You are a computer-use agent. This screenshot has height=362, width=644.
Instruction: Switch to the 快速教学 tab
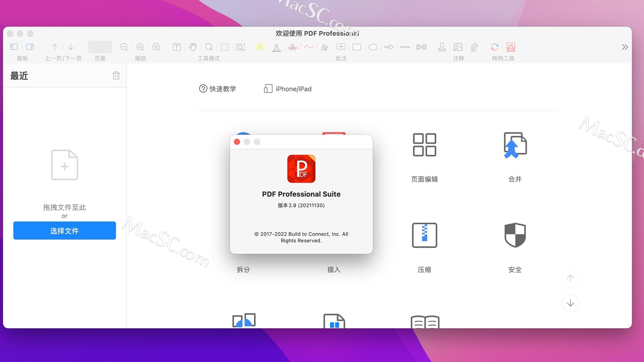coord(218,88)
